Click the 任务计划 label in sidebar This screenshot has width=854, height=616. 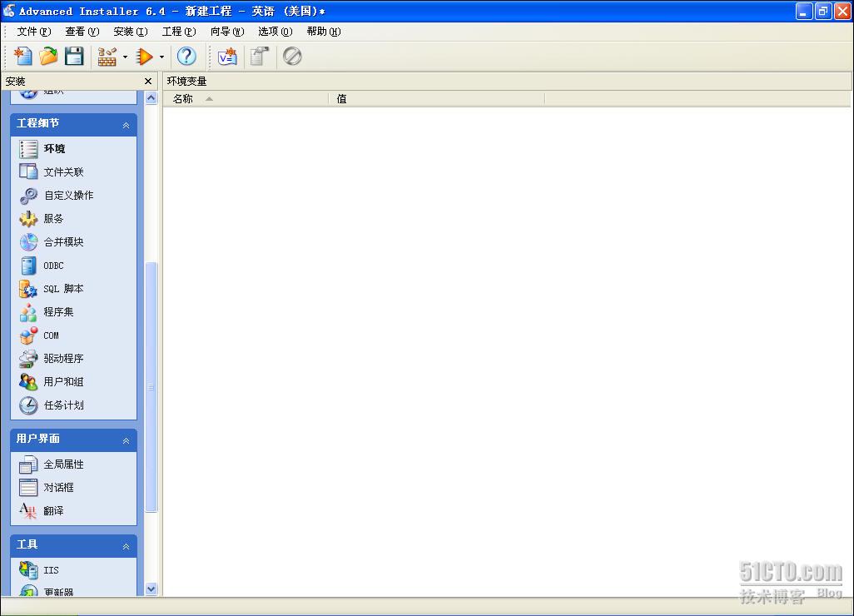point(64,405)
